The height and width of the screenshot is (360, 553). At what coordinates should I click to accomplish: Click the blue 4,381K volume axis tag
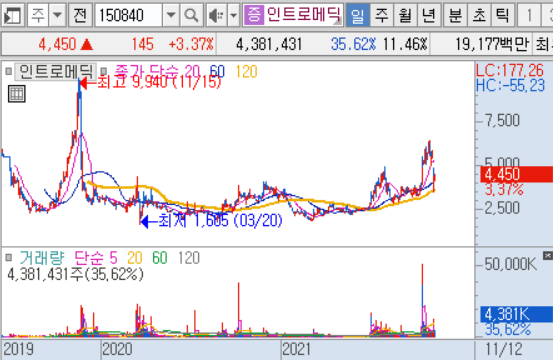click(517, 314)
